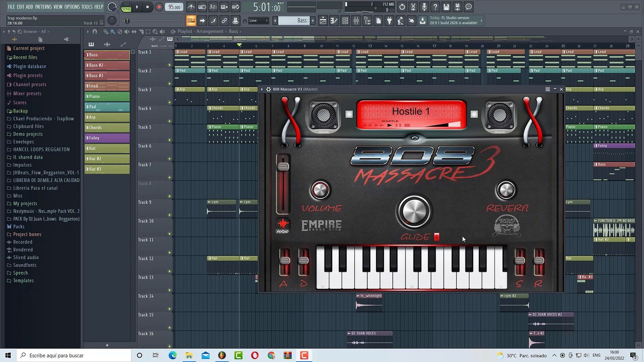Select the Hat #3 pattern in picker

[107, 169]
